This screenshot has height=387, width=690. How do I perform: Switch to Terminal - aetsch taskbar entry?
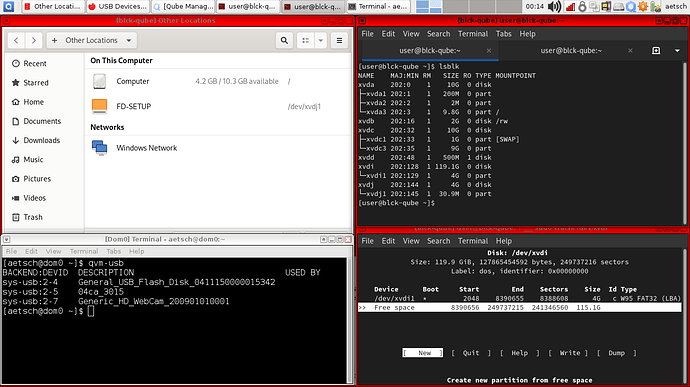(x=378, y=6)
